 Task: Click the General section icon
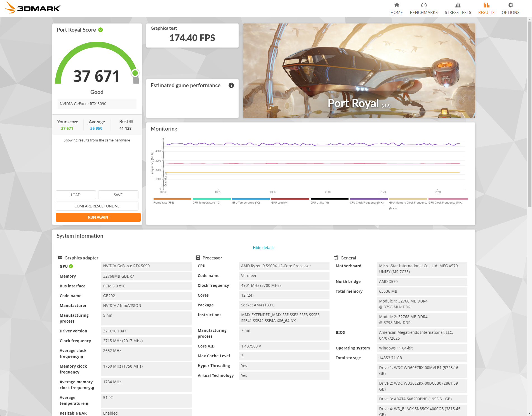pos(336,257)
